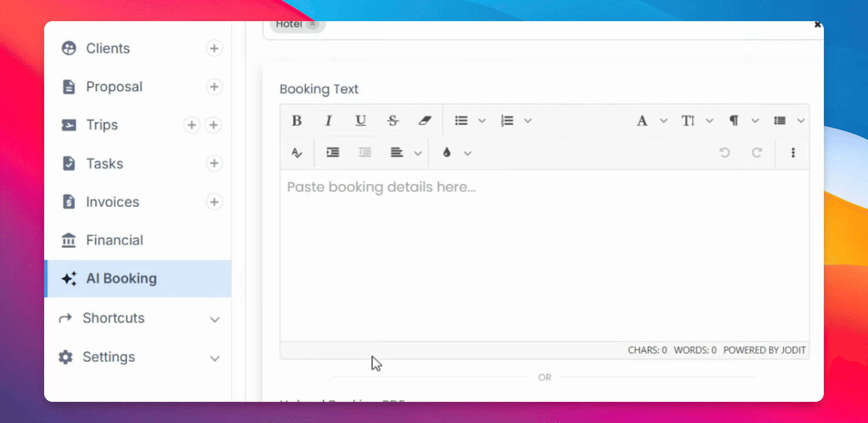Viewport: 868px width, 423px height.
Task: Redo the last edit in editor
Action: [x=757, y=153]
